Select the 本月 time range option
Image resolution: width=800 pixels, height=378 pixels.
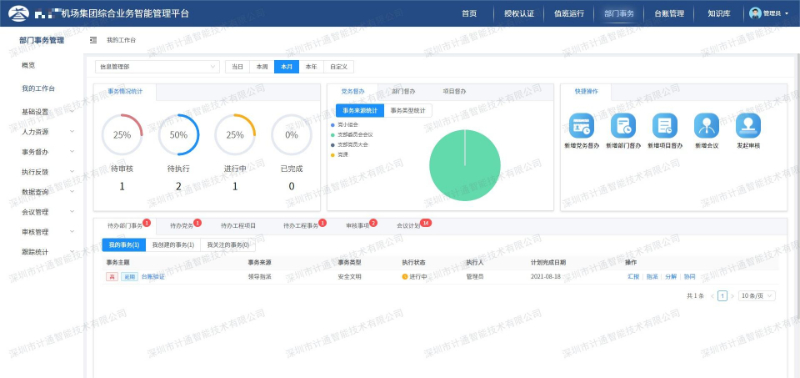tap(286, 67)
